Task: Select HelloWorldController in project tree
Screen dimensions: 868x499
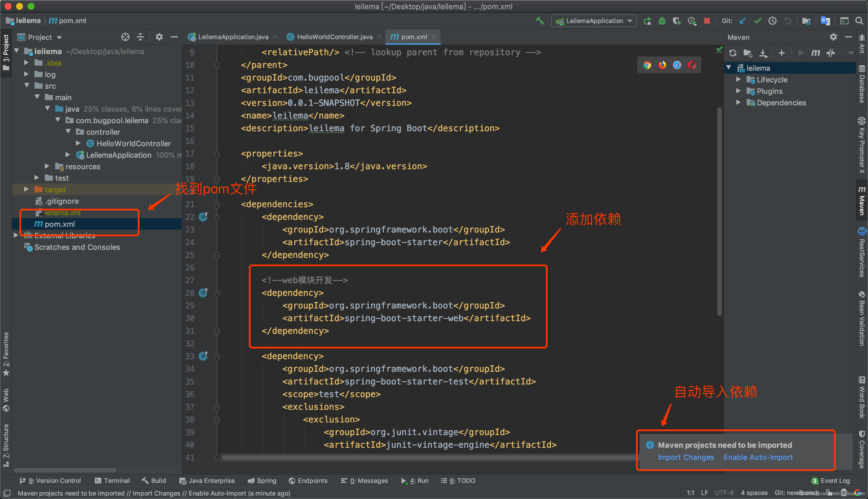Action: click(x=133, y=143)
